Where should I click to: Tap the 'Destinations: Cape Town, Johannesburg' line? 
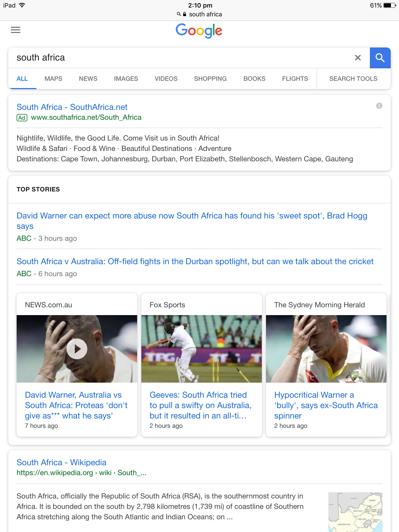[185, 159]
